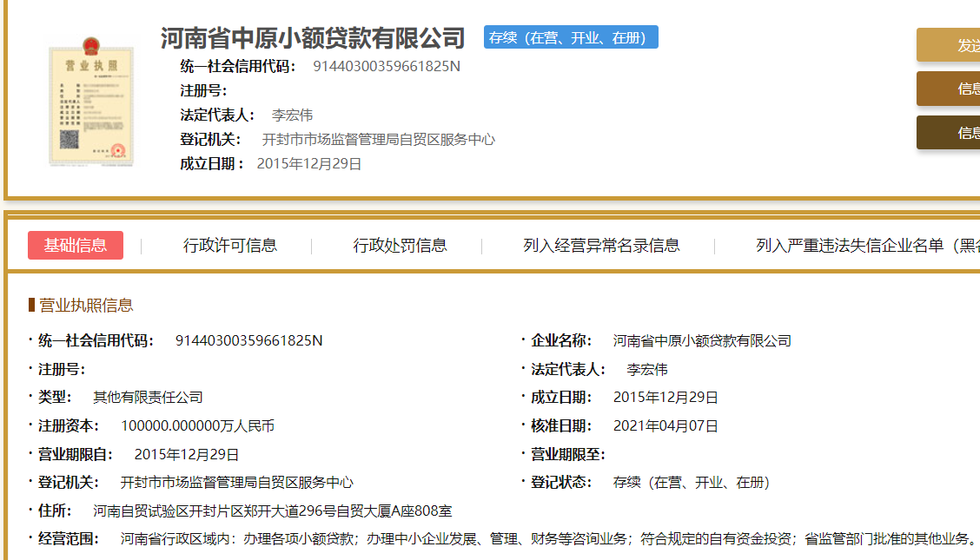Image resolution: width=980 pixels, height=560 pixels.
Task: Click the blue 存续 status badge
Action: pos(570,36)
